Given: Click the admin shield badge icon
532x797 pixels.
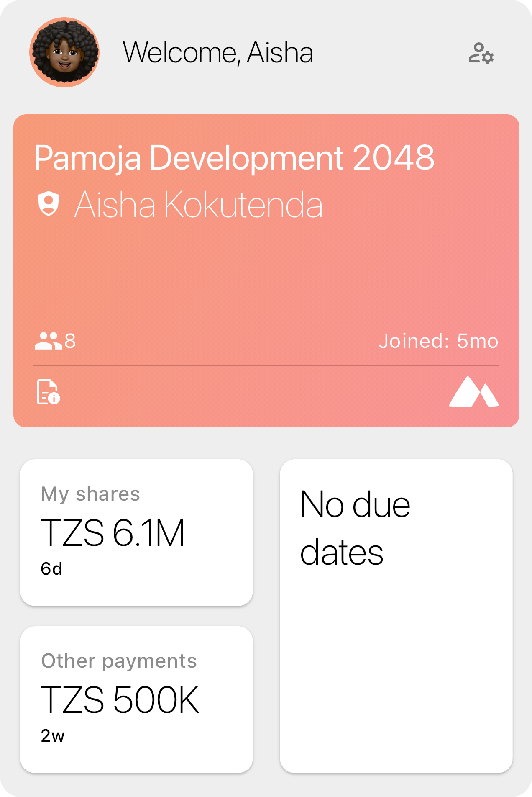Looking at the screenshot, I should click(49, 203).
